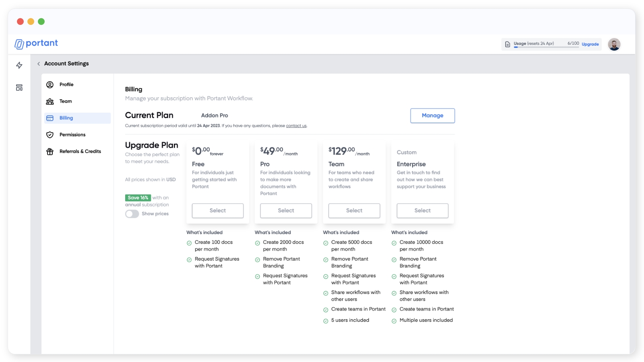Click the Referrals gift box icon

[50, 152]
